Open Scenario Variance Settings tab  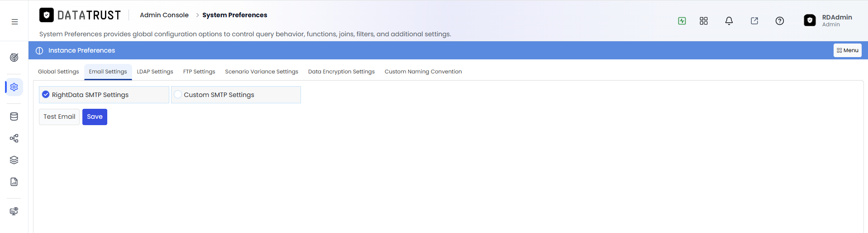coord(262,72)
